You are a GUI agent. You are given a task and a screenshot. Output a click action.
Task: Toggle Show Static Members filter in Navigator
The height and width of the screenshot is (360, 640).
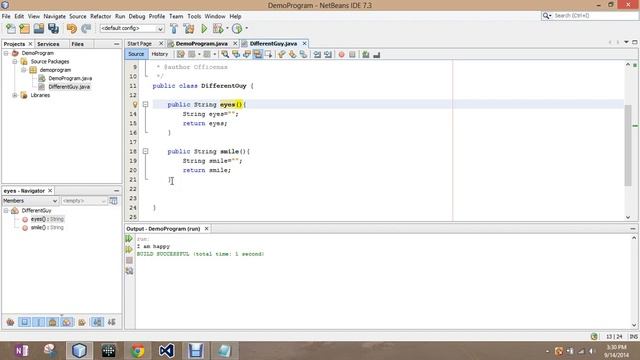(x=38, y=322)
